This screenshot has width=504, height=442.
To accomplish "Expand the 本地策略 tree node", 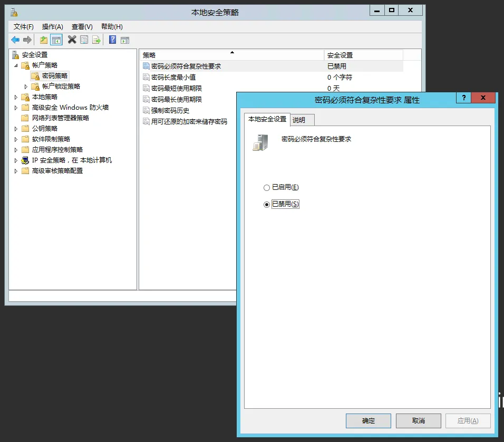I will click(16, 97).
